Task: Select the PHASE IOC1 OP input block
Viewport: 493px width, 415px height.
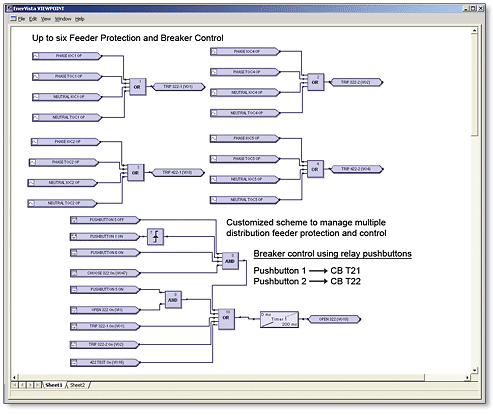Action: click(67, 56)
